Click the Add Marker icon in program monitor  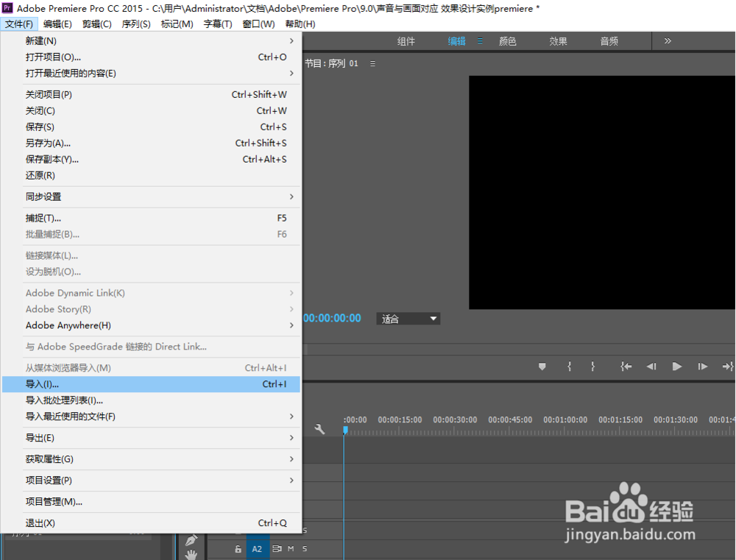point(542,366)
